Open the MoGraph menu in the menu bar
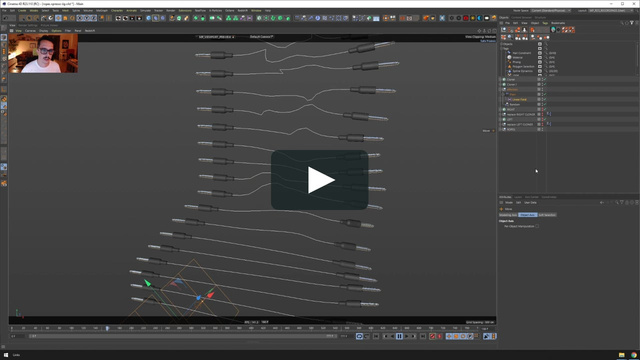 (x=102, y=11)
